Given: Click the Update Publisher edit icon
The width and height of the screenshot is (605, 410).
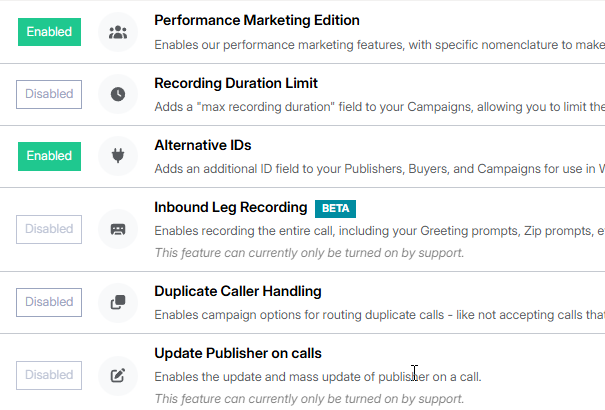Looking at the screenshot, I should point(118,376).
